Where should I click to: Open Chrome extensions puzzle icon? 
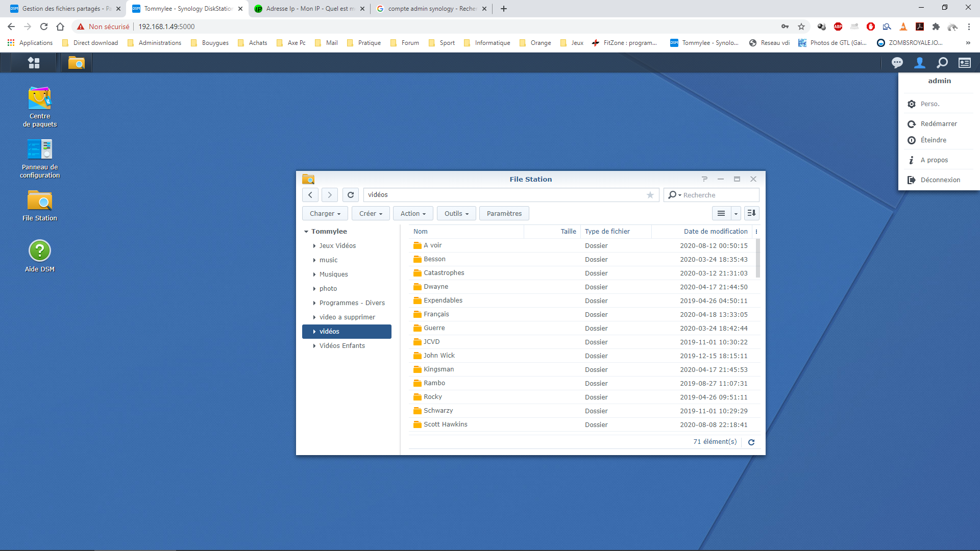(936, 27)
